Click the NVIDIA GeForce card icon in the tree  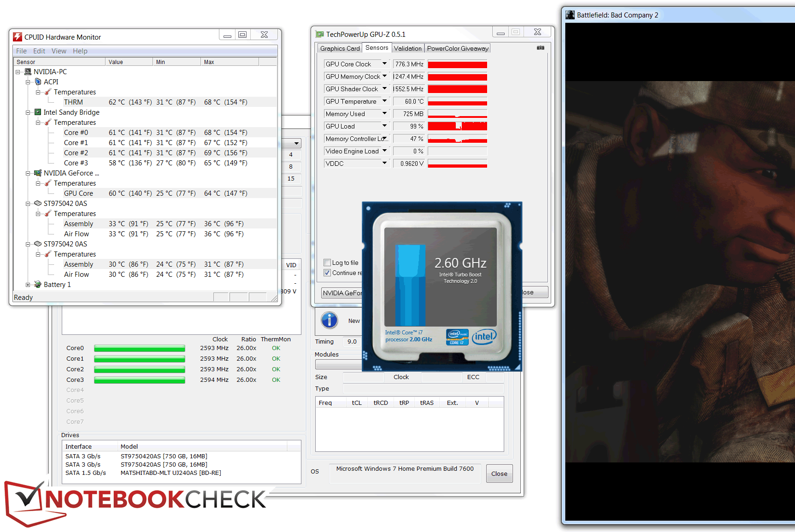38,173
